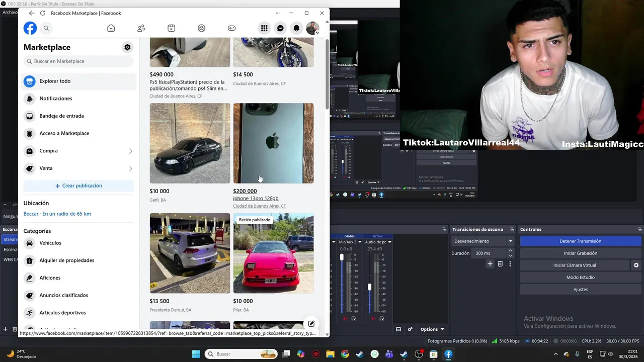The image size is (644, 362).
Task: Open the Desvanecimiento transition dropdown
Action: tap(482, 241)
